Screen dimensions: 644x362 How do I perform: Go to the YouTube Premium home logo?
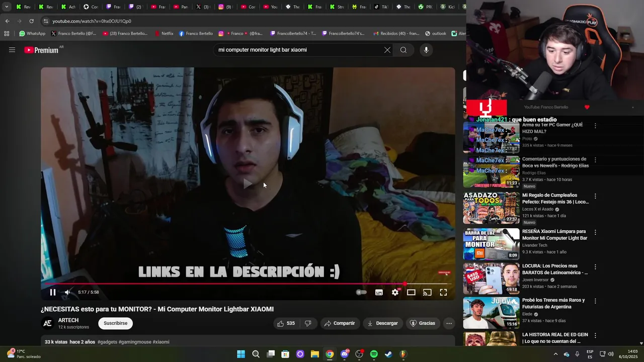[x=41, y=50]
